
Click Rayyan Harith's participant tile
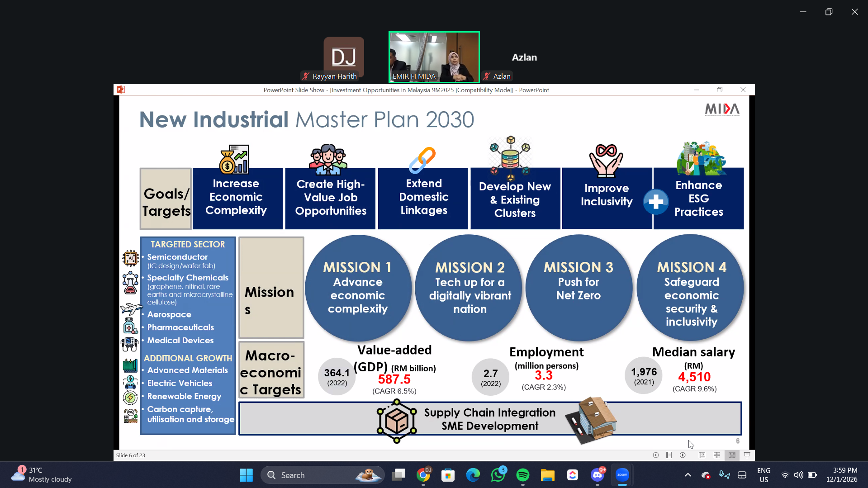[343, 58]
